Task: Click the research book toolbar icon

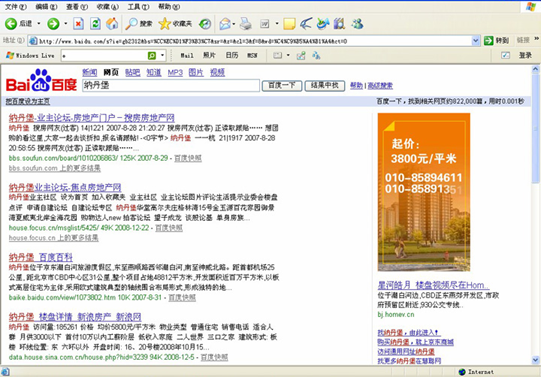Action: tap(340, 23)
